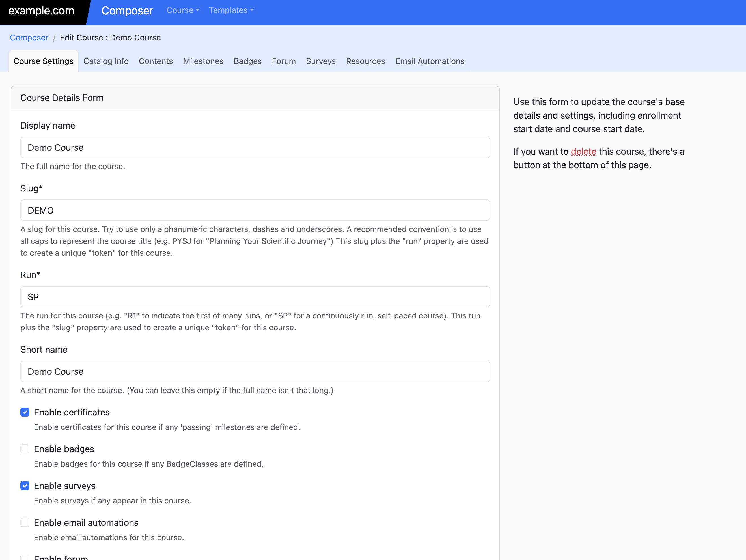Image resolution: width=746 pixels, height=560 pixels.
Task: Uncheck the Enable certificates checkbox
Action: 25,412
